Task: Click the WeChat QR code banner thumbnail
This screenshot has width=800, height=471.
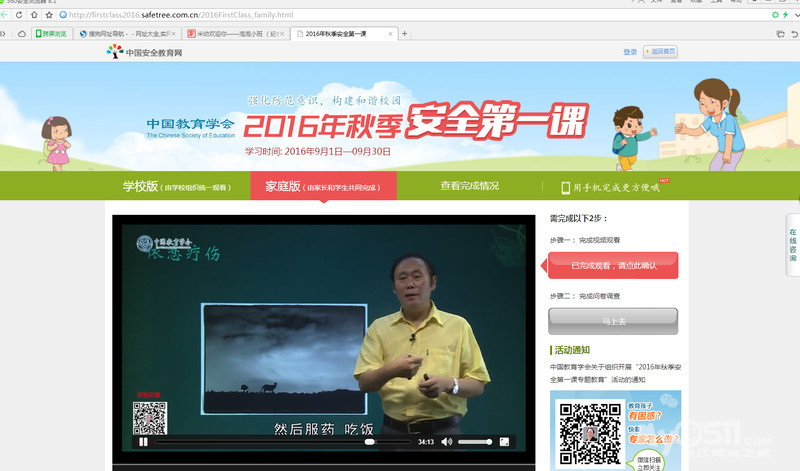Action: pos(612,428)
